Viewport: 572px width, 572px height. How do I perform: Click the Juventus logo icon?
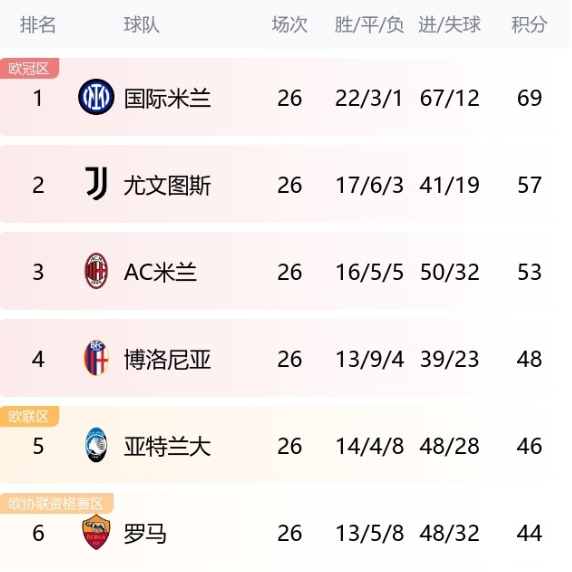pyautogui.click(x=97, y=183)
